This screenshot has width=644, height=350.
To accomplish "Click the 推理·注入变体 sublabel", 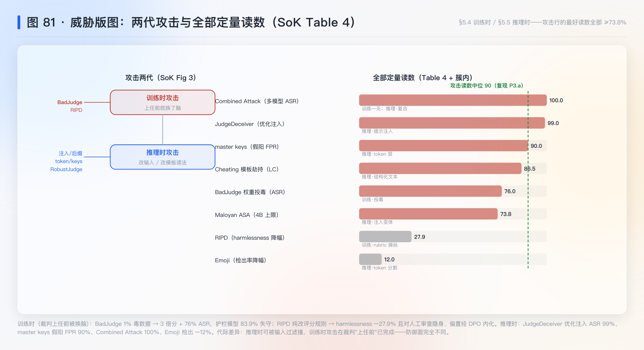I will (x=377, y=222).
